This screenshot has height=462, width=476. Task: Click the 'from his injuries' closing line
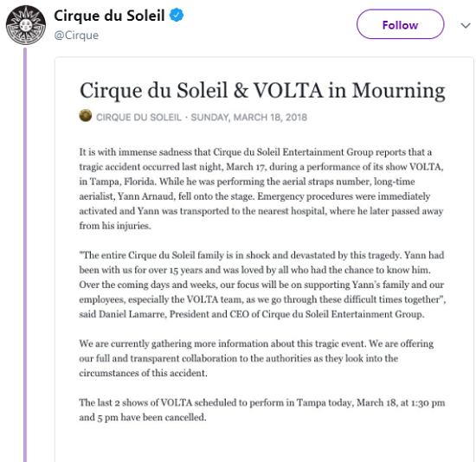pyautogui.click(x=115, y=226)
